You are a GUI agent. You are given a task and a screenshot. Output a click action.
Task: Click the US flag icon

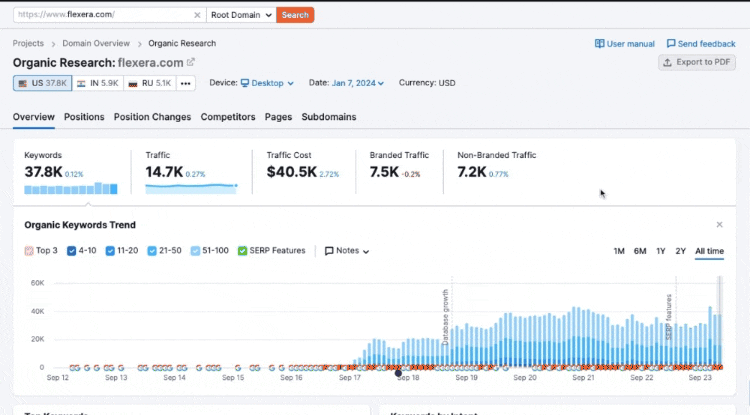(x=22, y=83)
